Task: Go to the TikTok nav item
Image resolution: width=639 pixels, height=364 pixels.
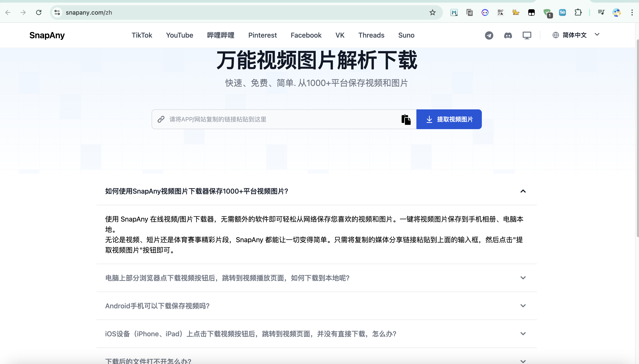Action: (142, 35)
